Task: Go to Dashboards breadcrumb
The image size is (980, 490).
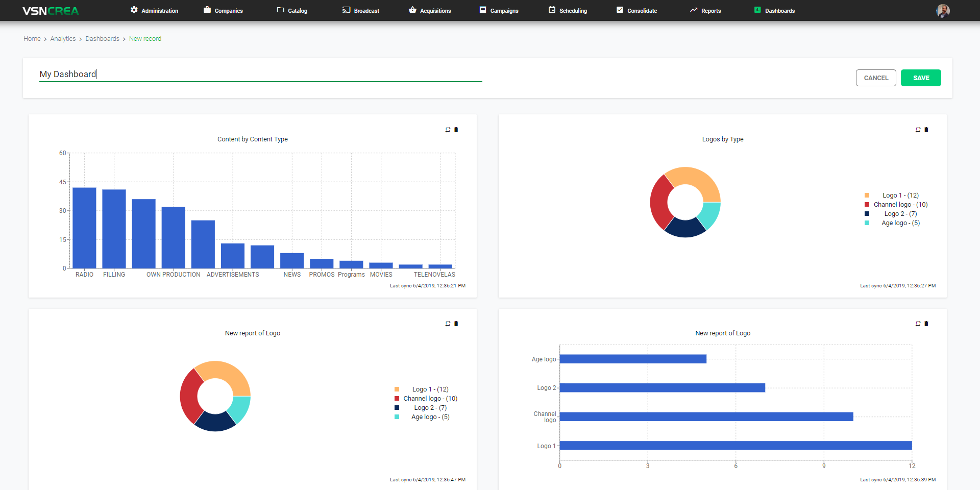Action: [x=102, y=39]
